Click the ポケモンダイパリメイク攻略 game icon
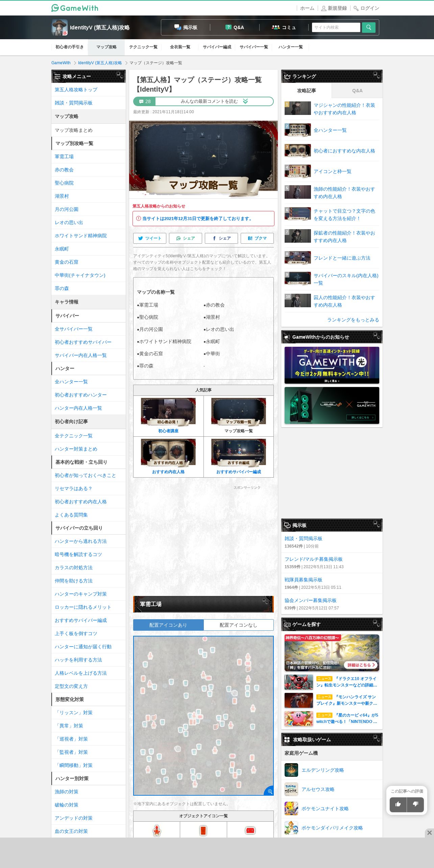The width and height of the screenshot is (434, 868). (291, 828)
